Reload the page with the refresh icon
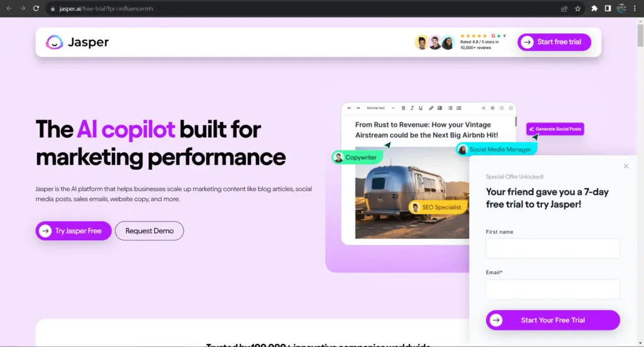This screenshot has width=644, height=347. [36, 8]
